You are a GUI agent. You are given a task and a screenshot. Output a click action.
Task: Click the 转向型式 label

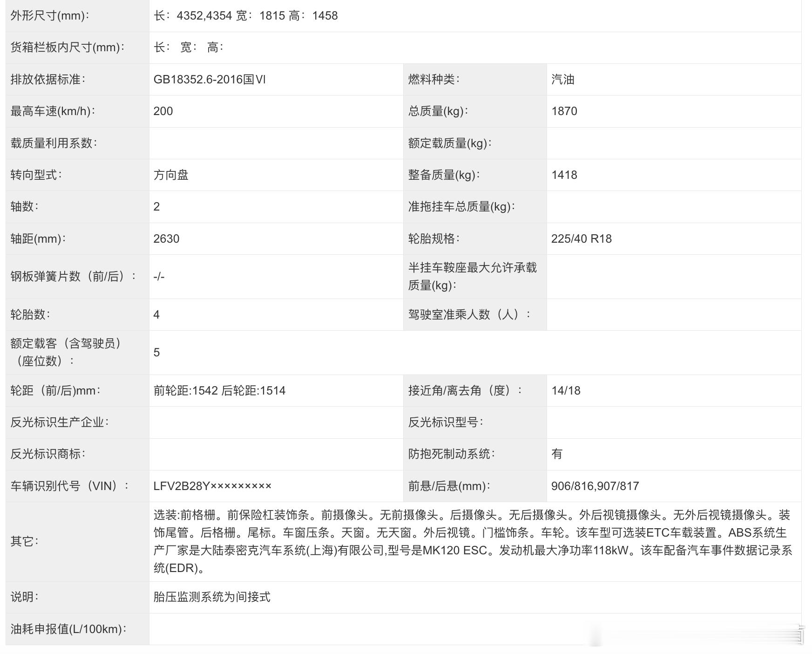click(x=36, y=175)
